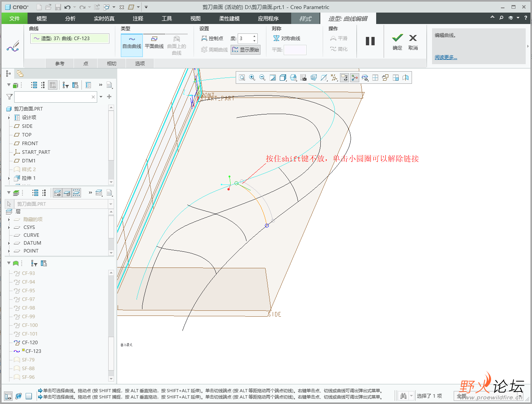Toggle the spin center icon

pos(355,77)
